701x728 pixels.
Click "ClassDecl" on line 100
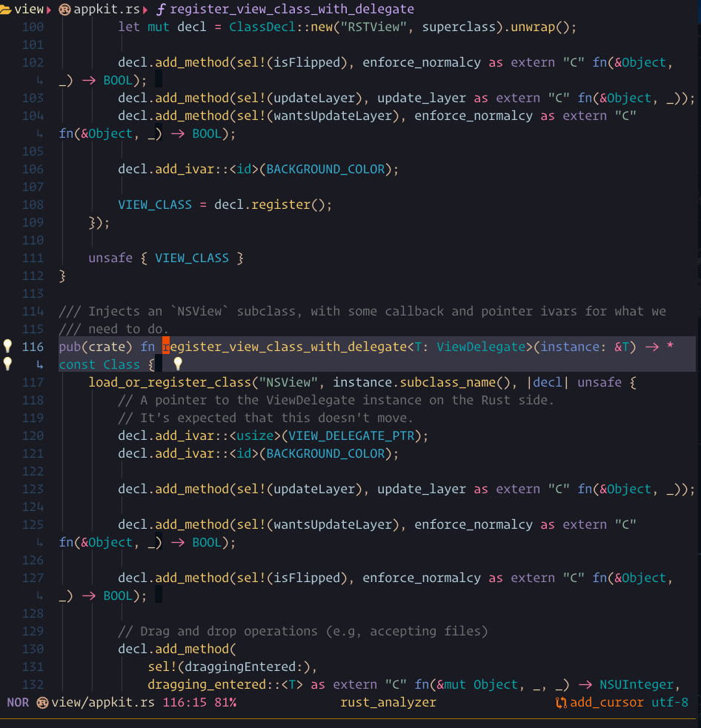click(x=262, y=27)
